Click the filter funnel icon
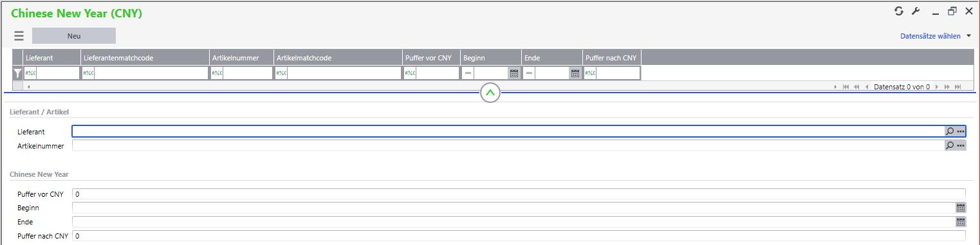 pyautogui.click(x=18, y=73)
